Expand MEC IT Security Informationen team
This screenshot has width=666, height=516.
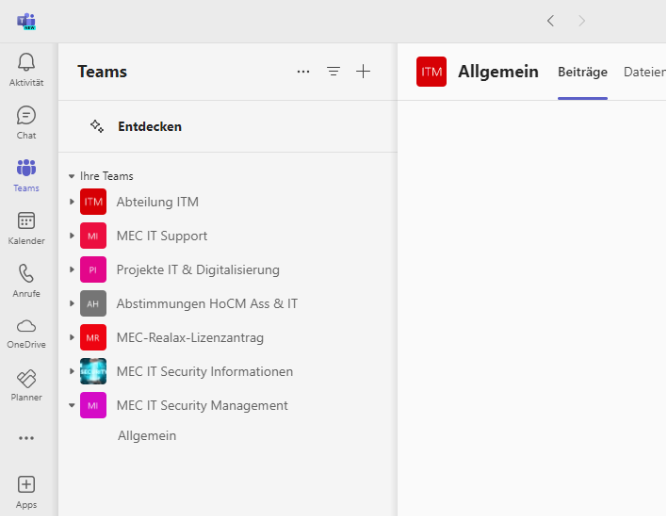[x=72, y=371]
